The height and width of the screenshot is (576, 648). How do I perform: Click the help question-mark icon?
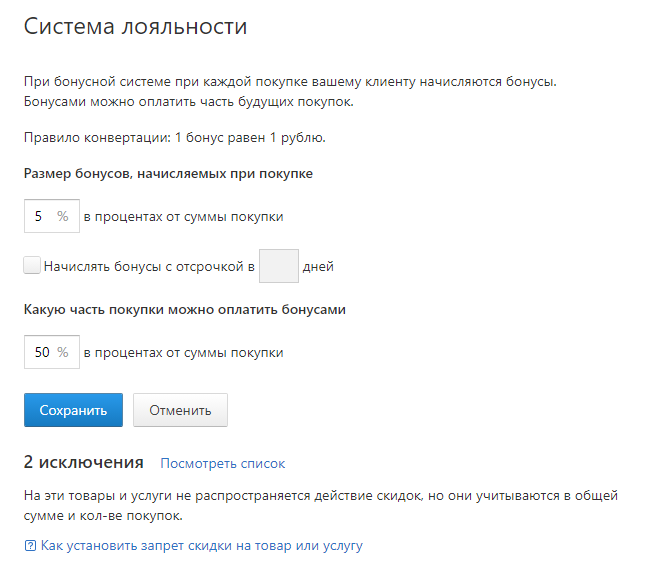30,546
